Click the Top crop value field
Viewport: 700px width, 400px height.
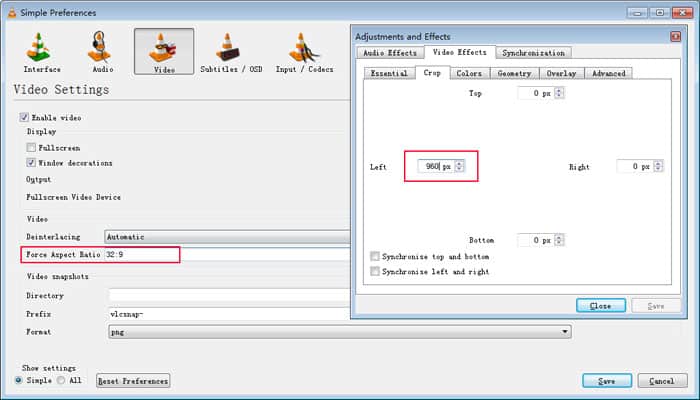(536, 93)
